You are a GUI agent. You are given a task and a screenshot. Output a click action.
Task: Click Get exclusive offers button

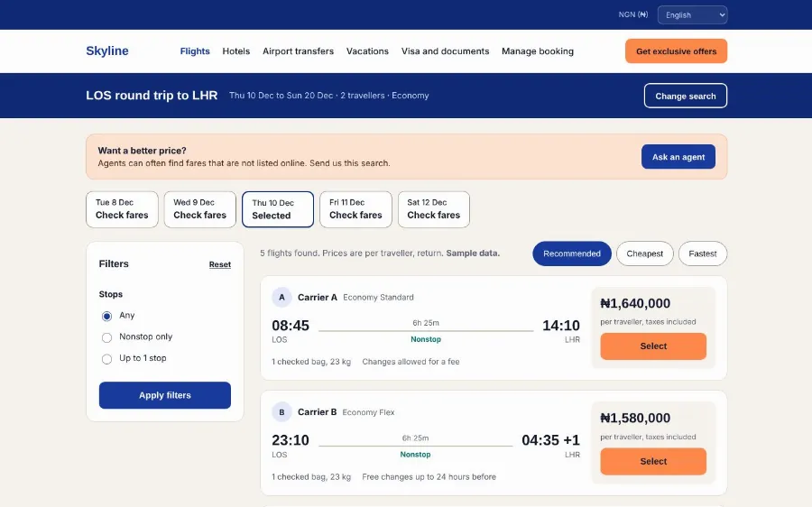tap(677, 51)
